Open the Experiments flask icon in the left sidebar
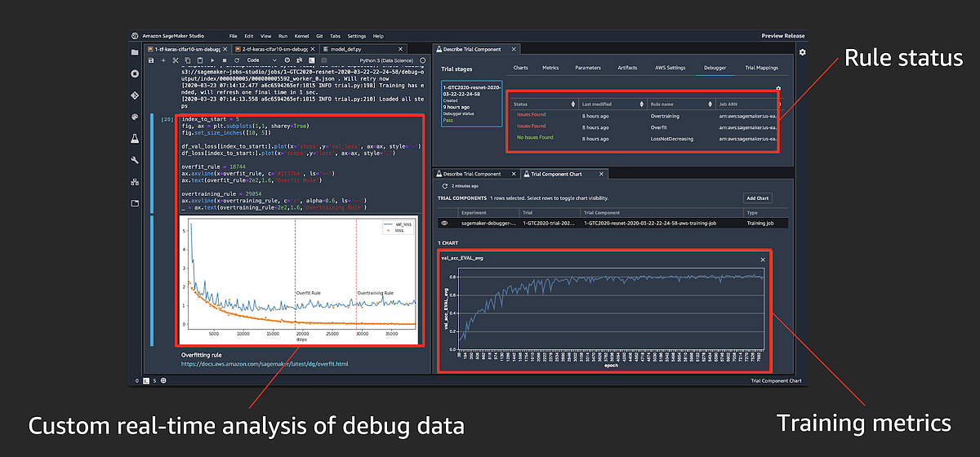980x457 pixels. pyautogui.click(x=135, y=138)
